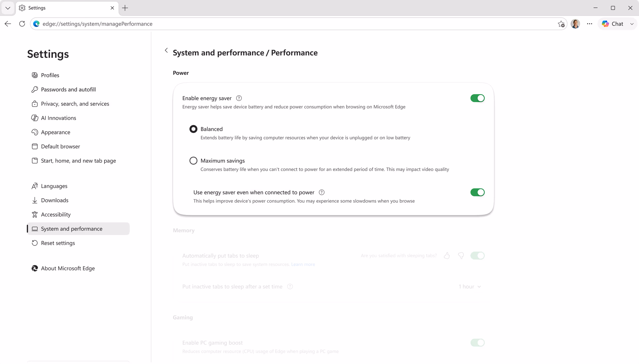Click the back arrow beside Performance heading
Viewport: 639px width, 364px height.
pyautogui.click(x=166, y=51)
